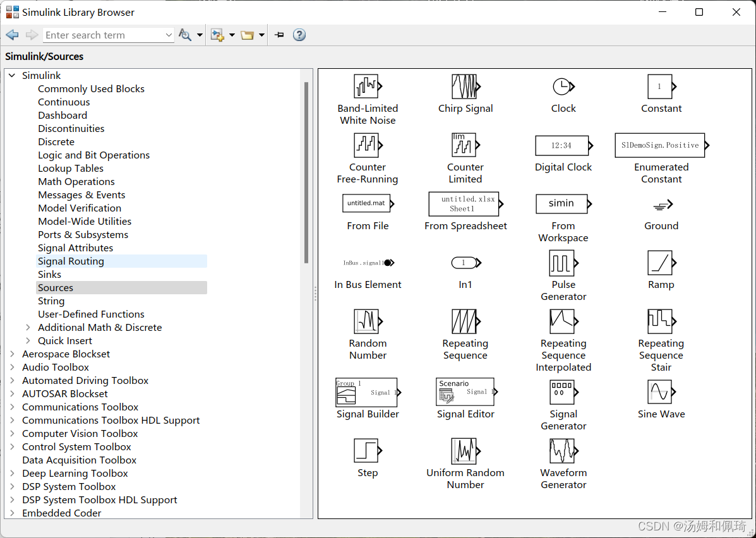Select the Sine Wave block icon
756x538 pixels.
click(661, 392)
